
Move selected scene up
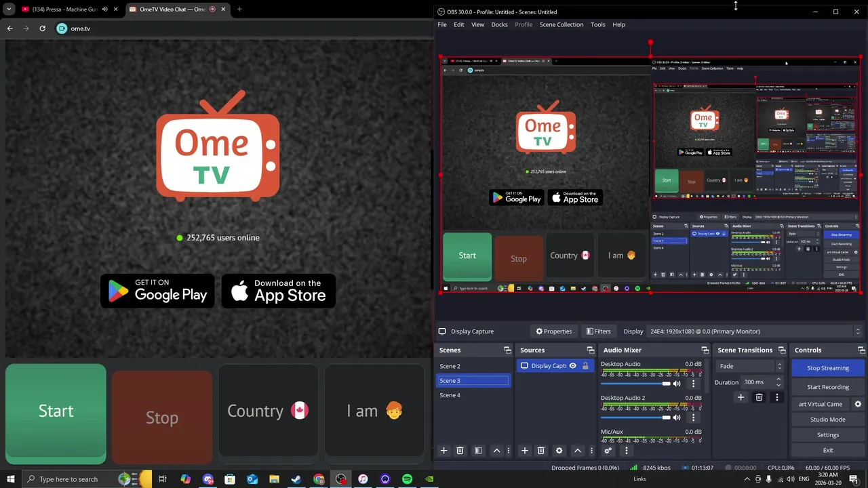click(x=496, y=451)
